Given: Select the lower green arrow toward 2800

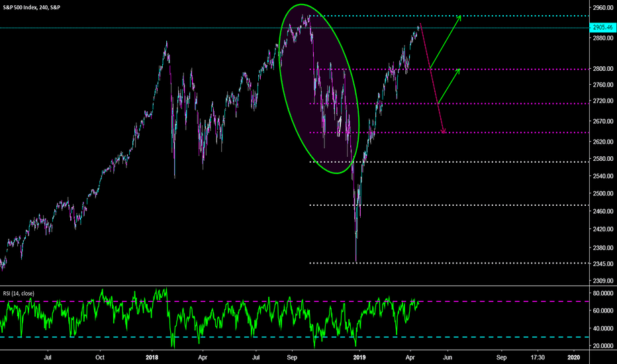Looking at the screenshot, I should click(449, 87).
